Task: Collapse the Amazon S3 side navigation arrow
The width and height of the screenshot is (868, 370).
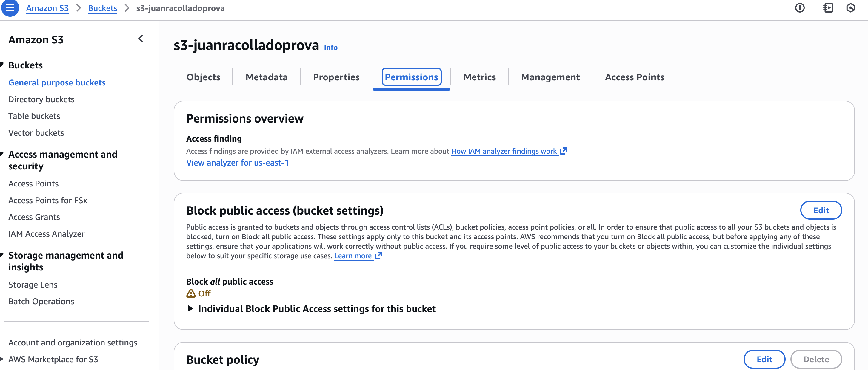Action: pos(141,39)
